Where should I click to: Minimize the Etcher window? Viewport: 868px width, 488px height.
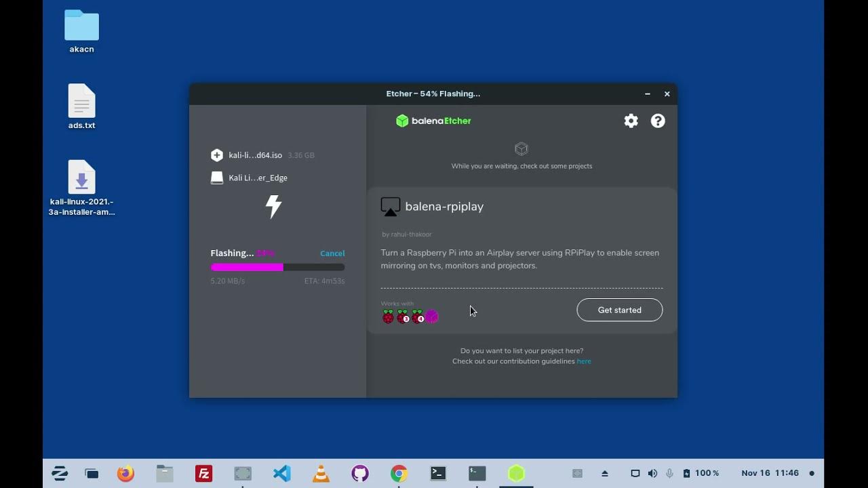[648, 94]
